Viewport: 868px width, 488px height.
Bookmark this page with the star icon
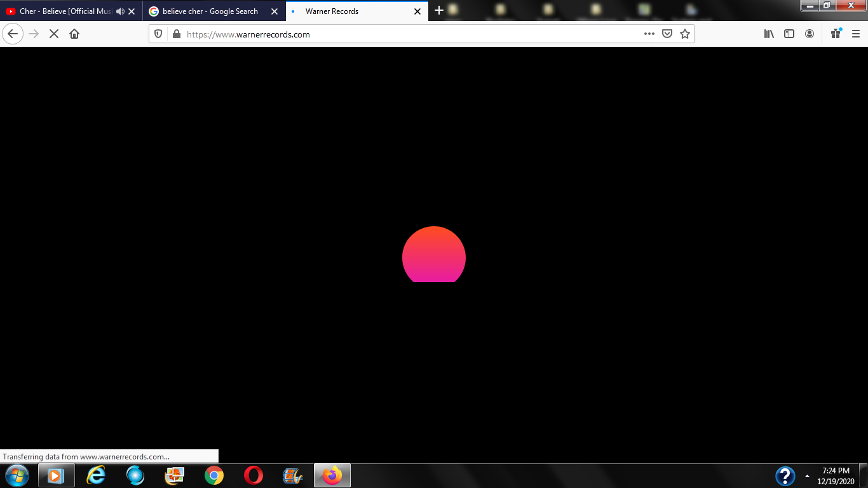tap(685, 34)
